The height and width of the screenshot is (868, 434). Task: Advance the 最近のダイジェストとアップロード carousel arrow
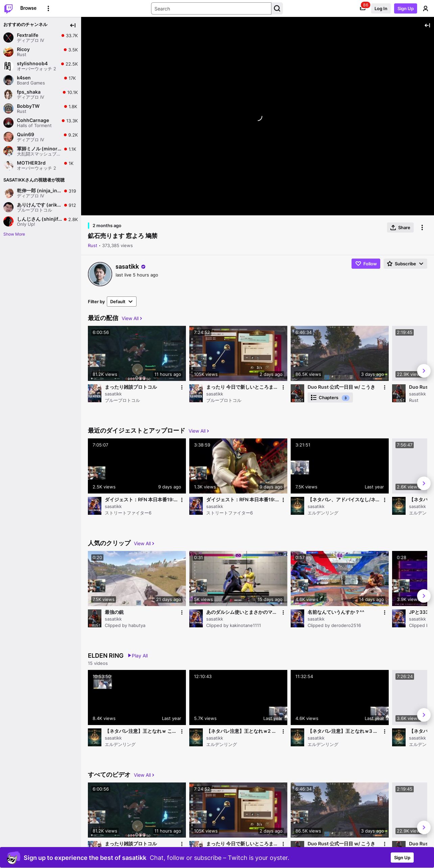424,483
